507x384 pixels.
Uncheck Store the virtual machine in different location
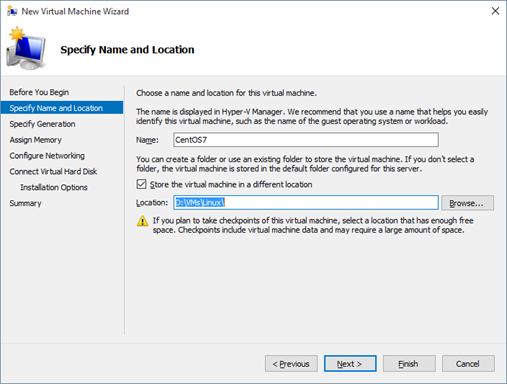tap(141, 184)
